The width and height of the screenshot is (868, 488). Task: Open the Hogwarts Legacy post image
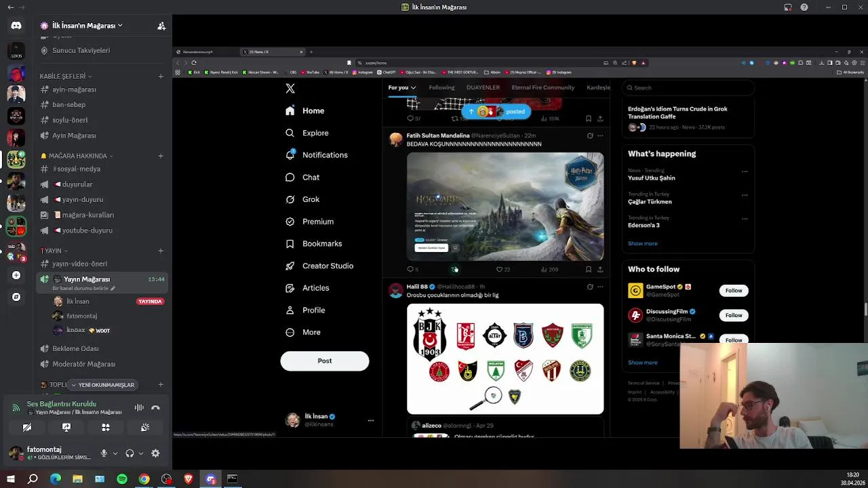pyautogui.click(x=505, y=207)
